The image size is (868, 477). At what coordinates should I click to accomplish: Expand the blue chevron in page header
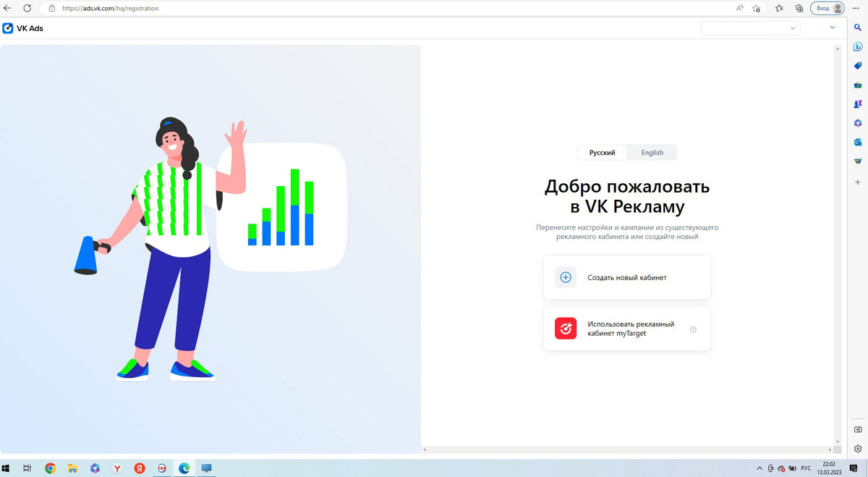[832, 28]
